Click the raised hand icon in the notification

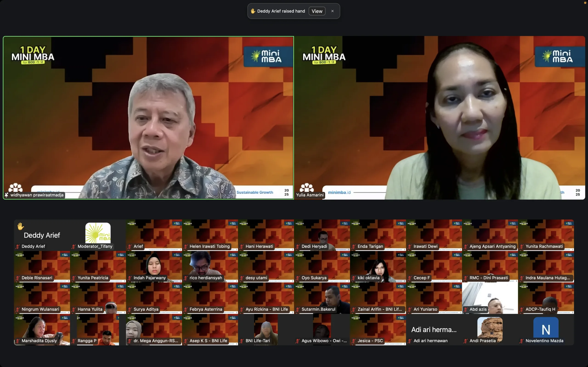(x=253, y=11)
